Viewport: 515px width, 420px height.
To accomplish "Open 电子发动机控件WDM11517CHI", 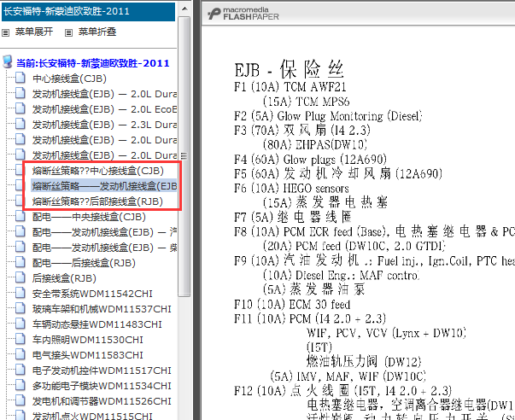I will (102, 370).
